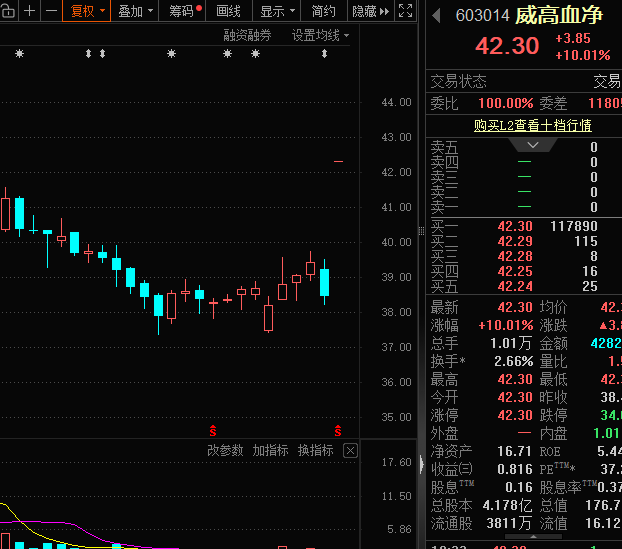Expand sell orders with the chevron down
Screen dimensions: 622x549
[539, 145]
